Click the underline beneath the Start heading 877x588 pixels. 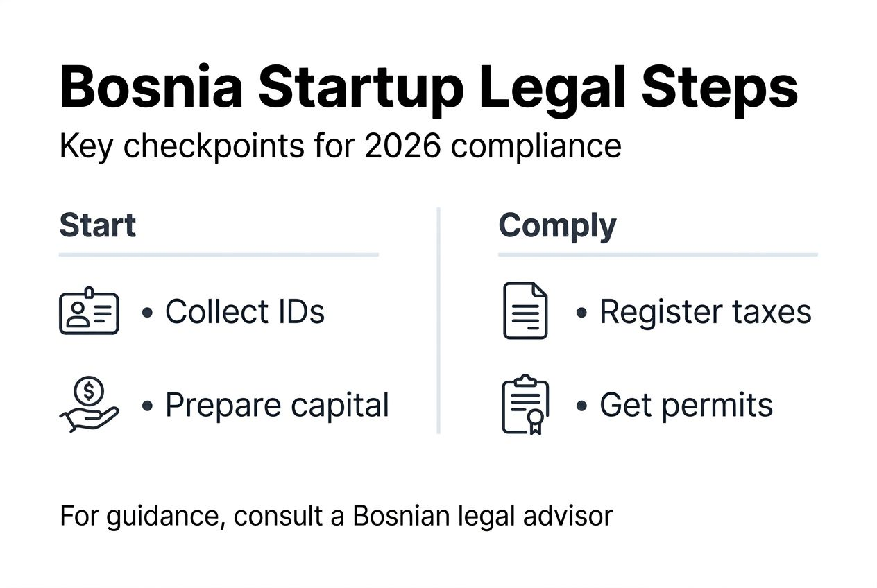[x=219, y=255]
